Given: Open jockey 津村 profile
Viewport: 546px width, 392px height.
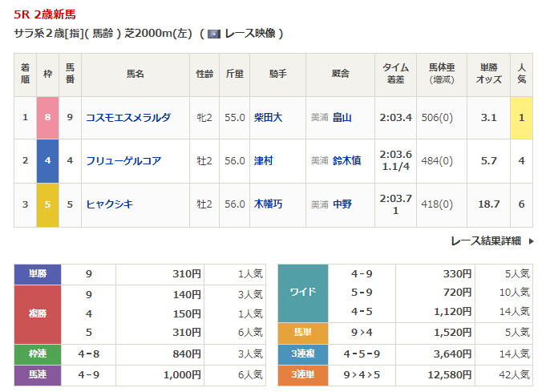Looking at the screenshot, I should coord(263,160).
